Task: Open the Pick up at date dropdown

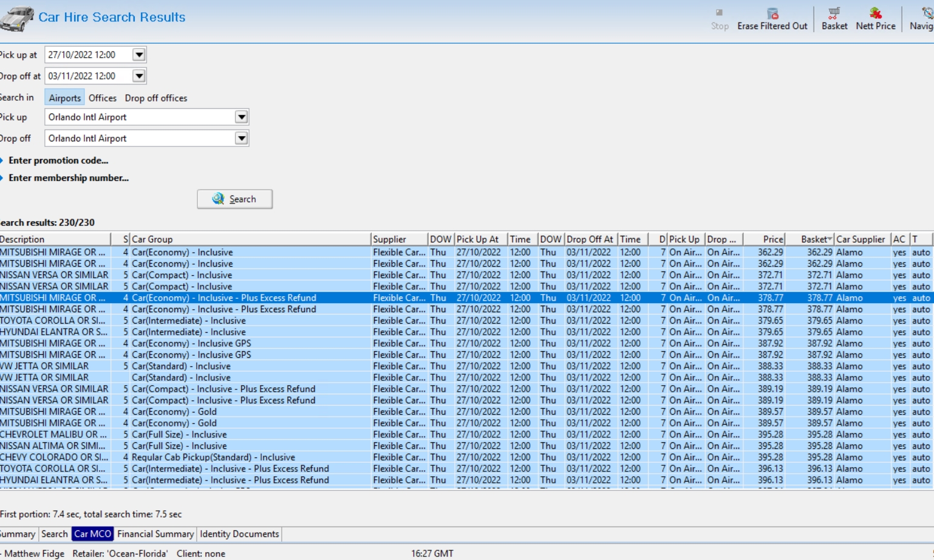Action: pos(139,55)
